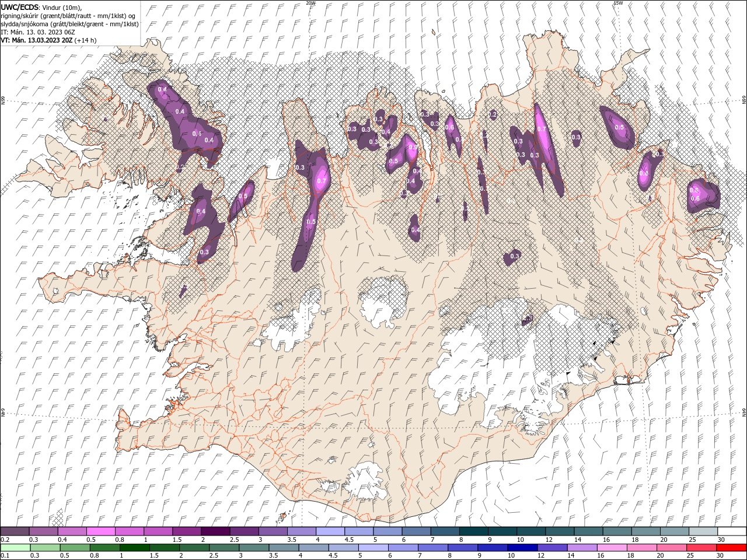Select darkest green 1–1.5 swatch in rain scale
This screenshot has height=560, width=747.
(x=134, y=548)
